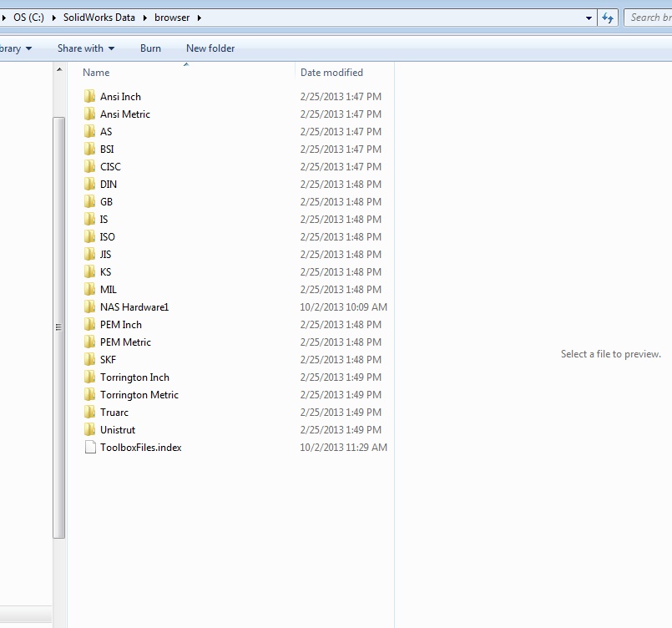Expand the arrow after browser breadcrumb

point(200,18)
